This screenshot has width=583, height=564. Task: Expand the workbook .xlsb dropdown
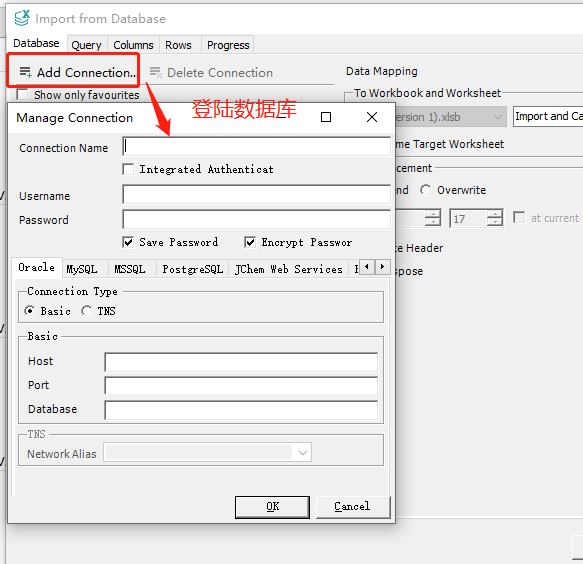tap(497, 117)
